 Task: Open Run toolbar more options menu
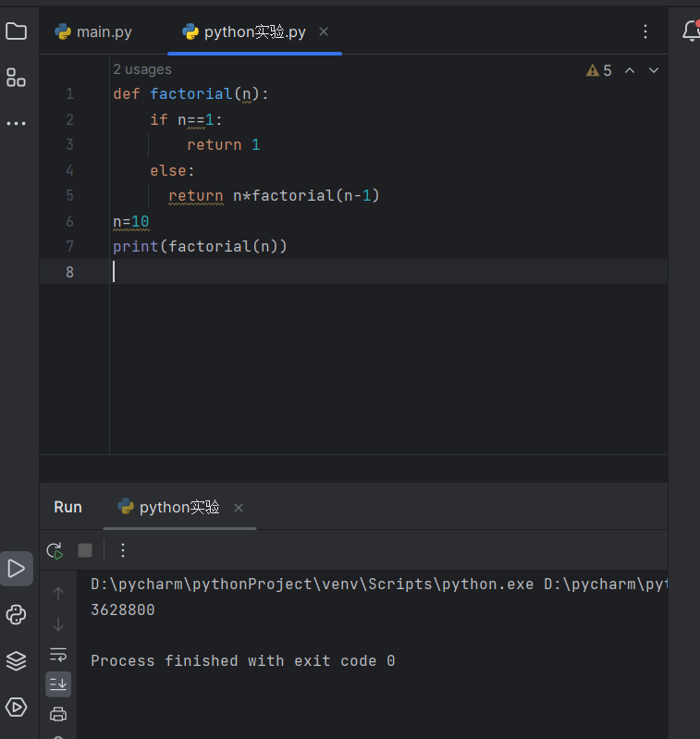click(x=123, y=550)
